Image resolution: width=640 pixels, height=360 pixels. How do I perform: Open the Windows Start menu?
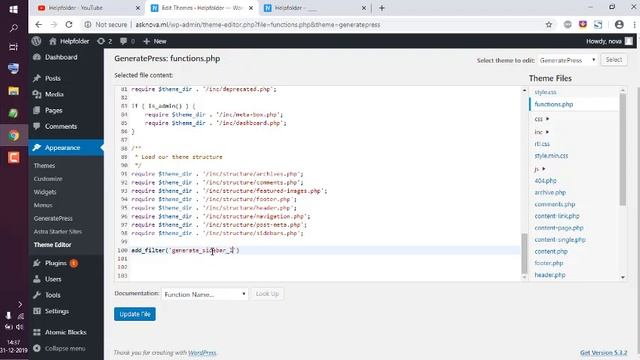coord(13,9)
